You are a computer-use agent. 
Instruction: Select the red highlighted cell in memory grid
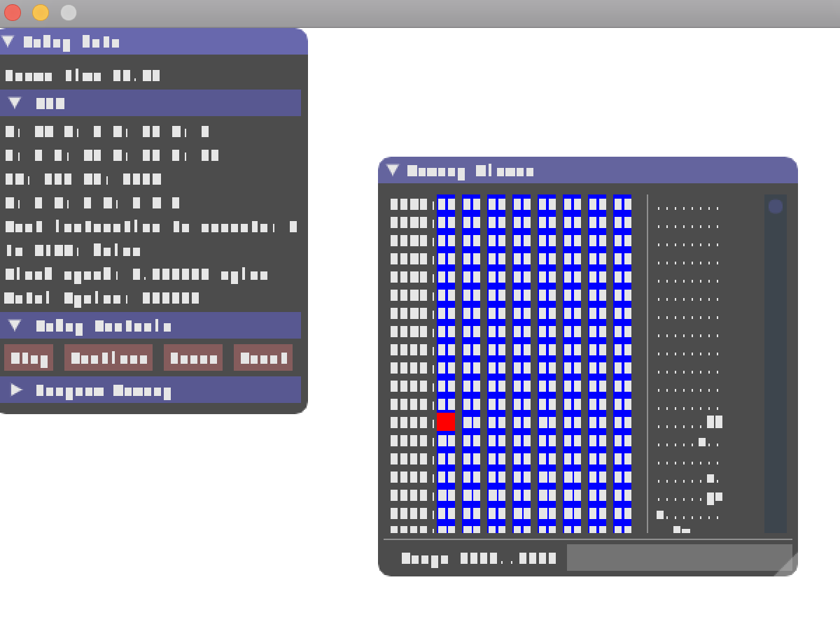[446, 421]
